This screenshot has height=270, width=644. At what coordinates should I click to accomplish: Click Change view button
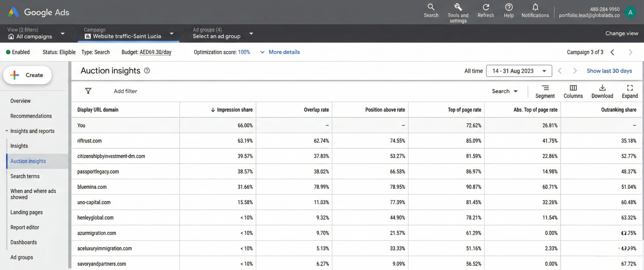[622, 33]
